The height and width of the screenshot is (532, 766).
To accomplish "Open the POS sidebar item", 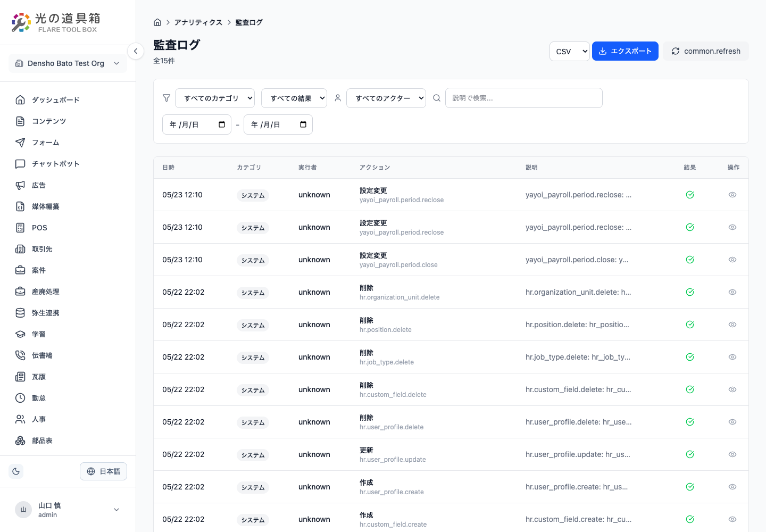I will coord(68,228).
